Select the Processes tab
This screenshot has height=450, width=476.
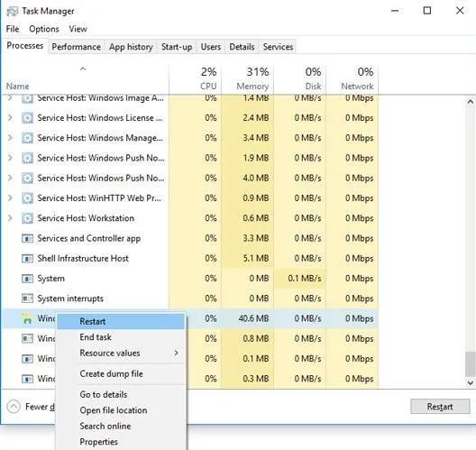click(x=25, y=46)
